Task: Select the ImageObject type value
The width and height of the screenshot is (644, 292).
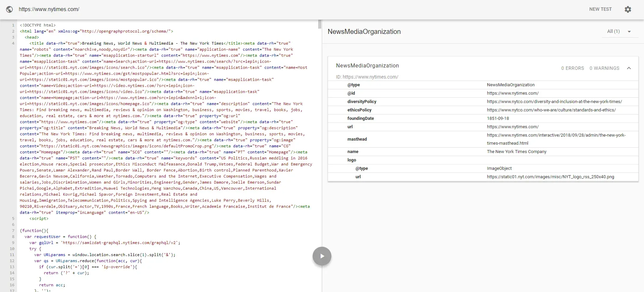Action: tap(499, 168)
